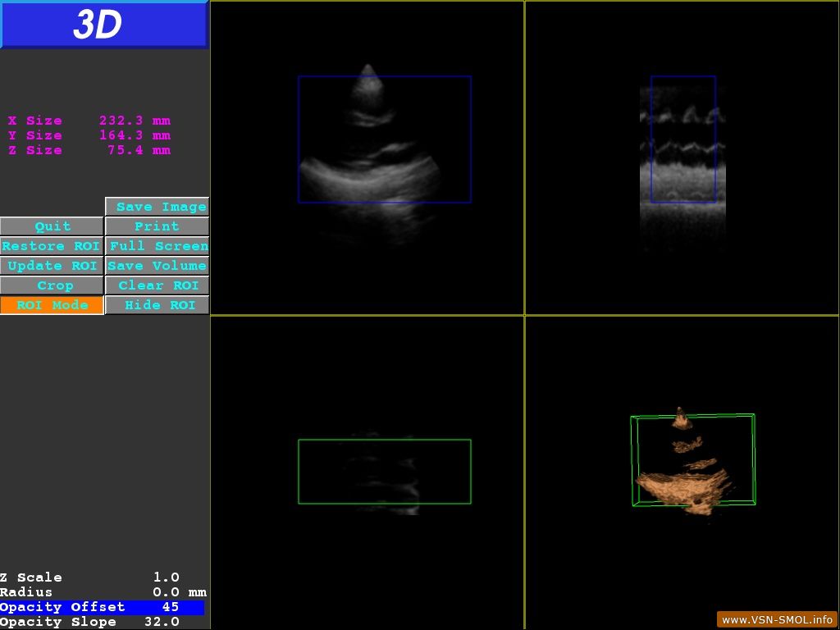Viewport: 840px width, 630px height.
Task: Clear ROI selection
Action: tap(157, 285)
